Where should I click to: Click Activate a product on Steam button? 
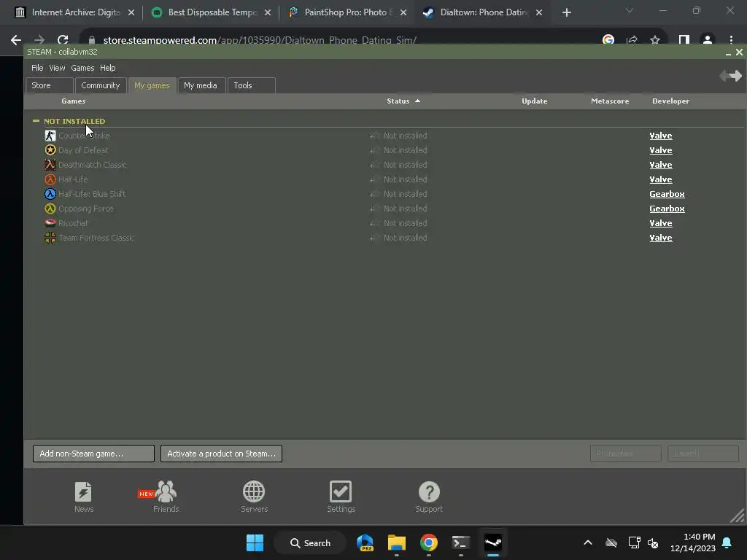pyautogui.click(x=221, y=454)
